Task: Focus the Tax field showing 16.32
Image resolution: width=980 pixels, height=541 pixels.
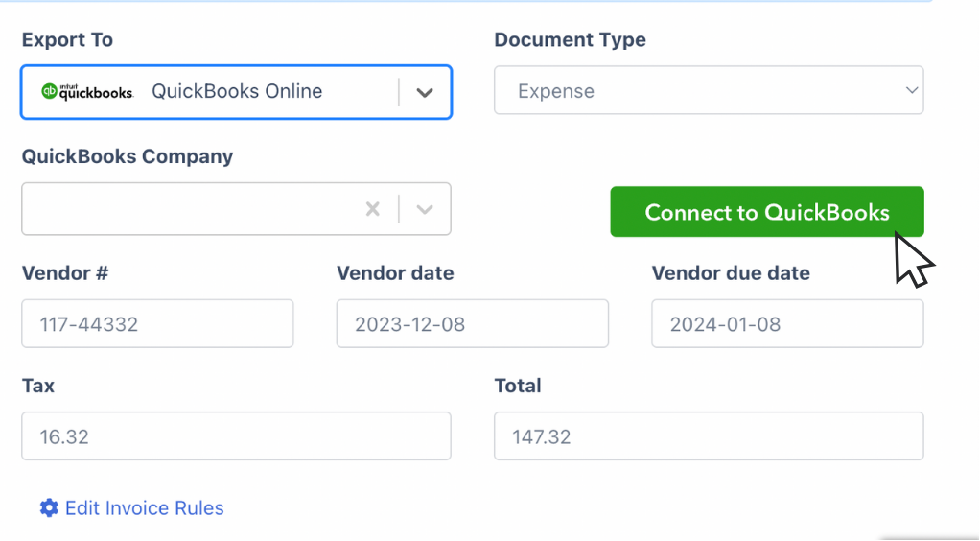Action: pyautogui.click(x=235, y=437)
